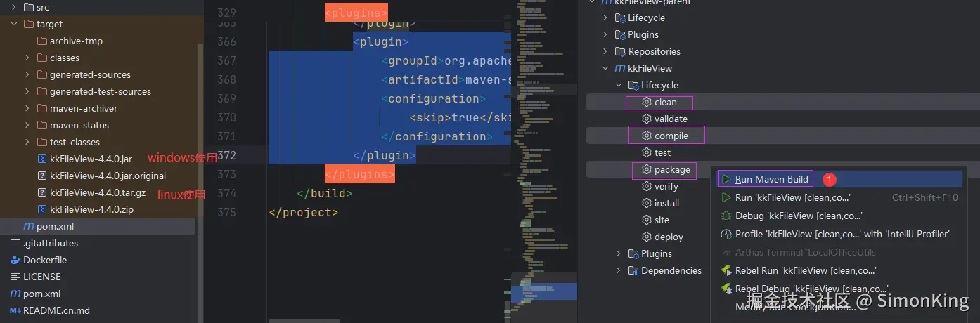Image resolution: width=980 pixels, height=323 pixels.
Task: Choose Profile with IntelliJ Profiler entry
Action: [839, 234]
